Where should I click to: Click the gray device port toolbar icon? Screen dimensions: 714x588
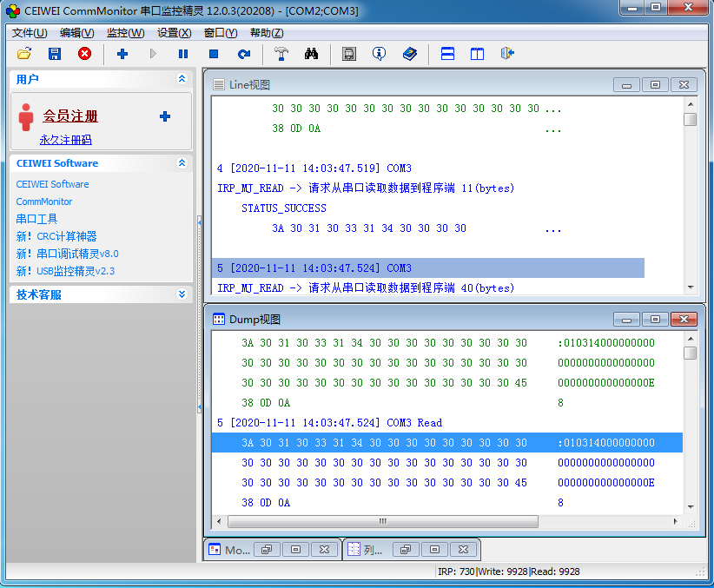[349, 54]
